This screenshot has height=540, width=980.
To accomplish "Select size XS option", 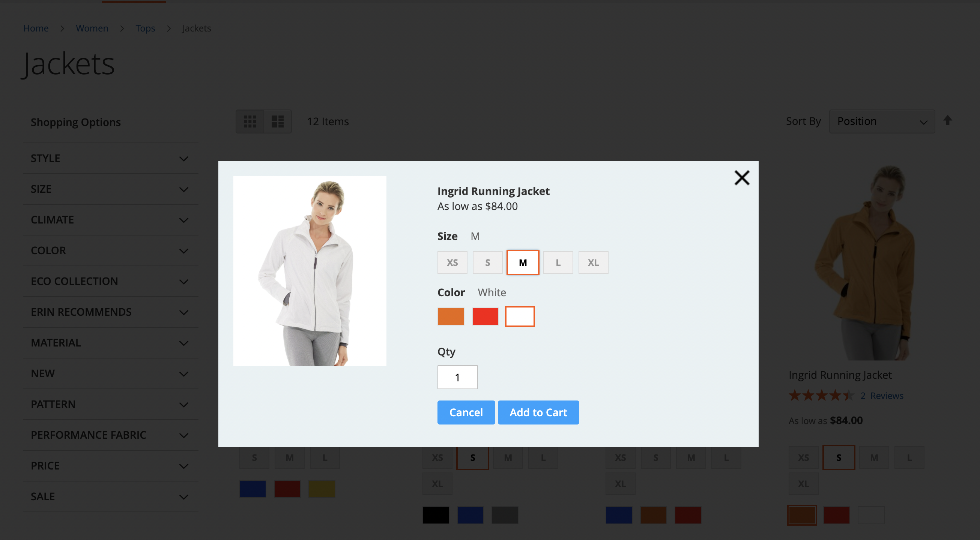I will click(452, 262).
